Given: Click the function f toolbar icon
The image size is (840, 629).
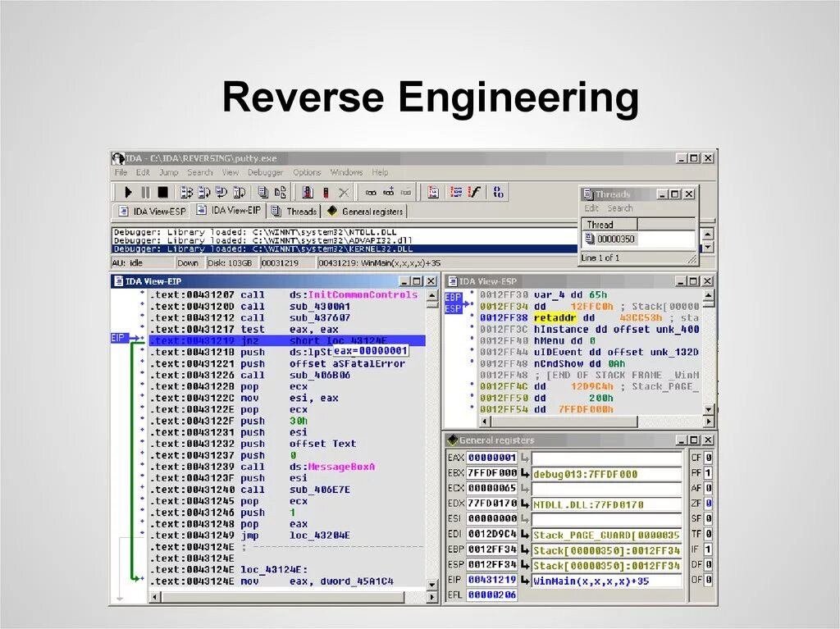Looking at the screenshot, I should (x=474, y=192).
